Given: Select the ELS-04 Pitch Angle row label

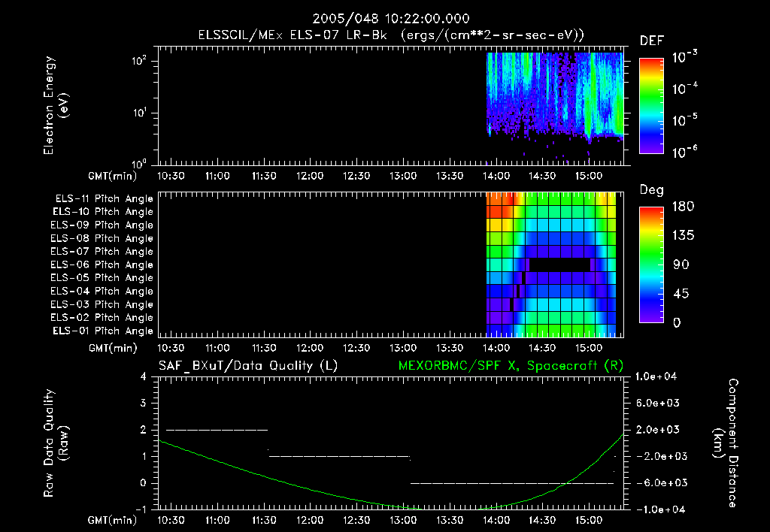Looking at the screenshot, I should point(102,291).
